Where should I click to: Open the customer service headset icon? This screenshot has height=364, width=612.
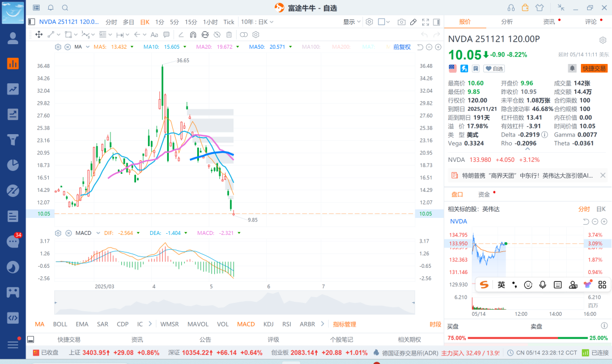pyautogui.click(x=511, y=8)
